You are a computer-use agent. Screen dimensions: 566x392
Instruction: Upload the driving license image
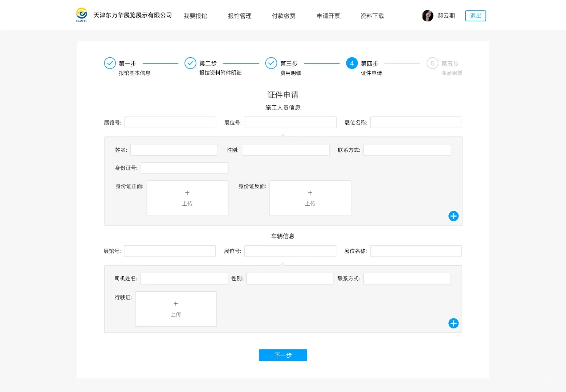(176, 309)
